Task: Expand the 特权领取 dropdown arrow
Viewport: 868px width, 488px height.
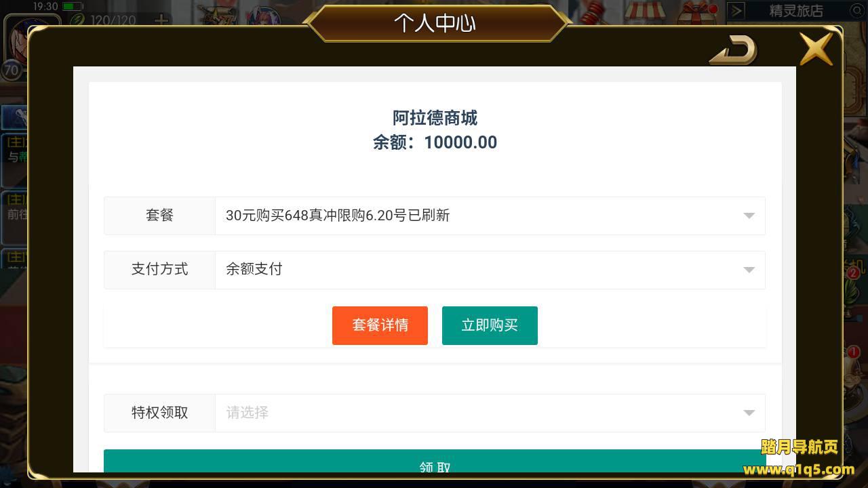Action: [x=749, y=413]
